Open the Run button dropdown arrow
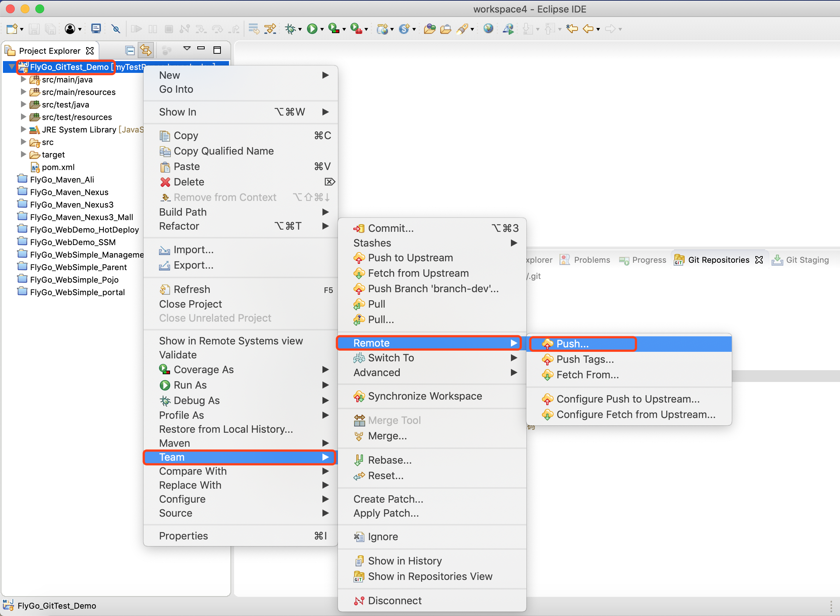The width and height of the screenshot is (840, 616). click(x=322, y=29)
